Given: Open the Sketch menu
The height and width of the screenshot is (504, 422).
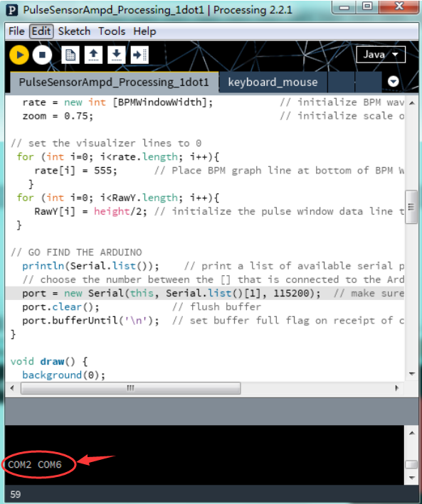Looking at the screenshot, I should (74, 31).
